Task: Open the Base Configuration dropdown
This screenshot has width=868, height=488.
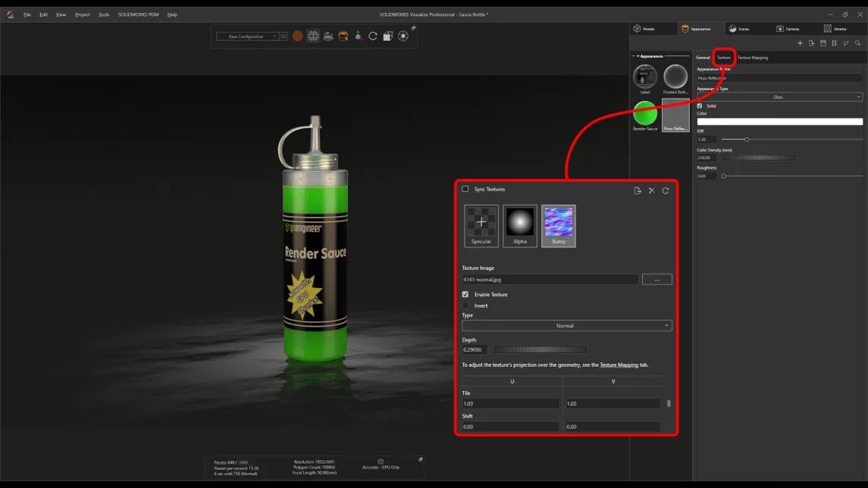Action: pos(247,36)
